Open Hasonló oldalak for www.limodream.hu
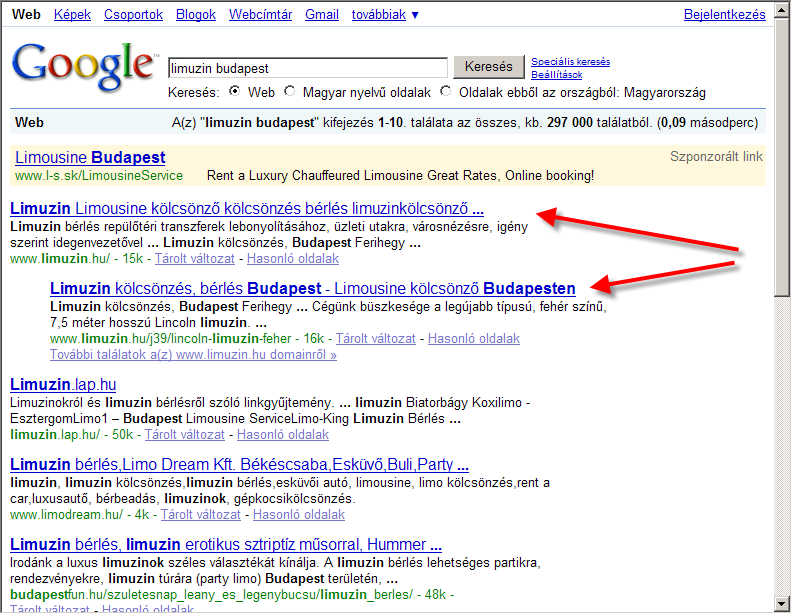The height and width of the screenshot is (614, 792). click(x=299, y=515)
